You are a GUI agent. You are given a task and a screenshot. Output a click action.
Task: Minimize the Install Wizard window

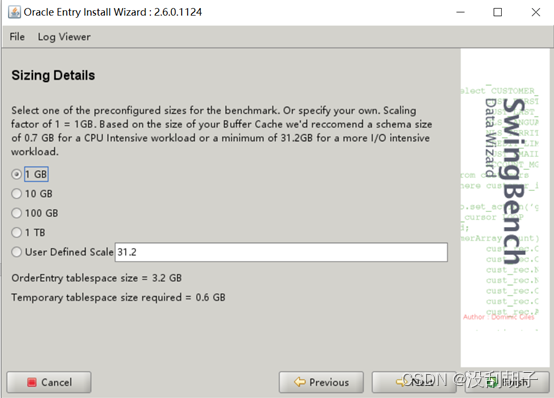[x=460, y=12]
